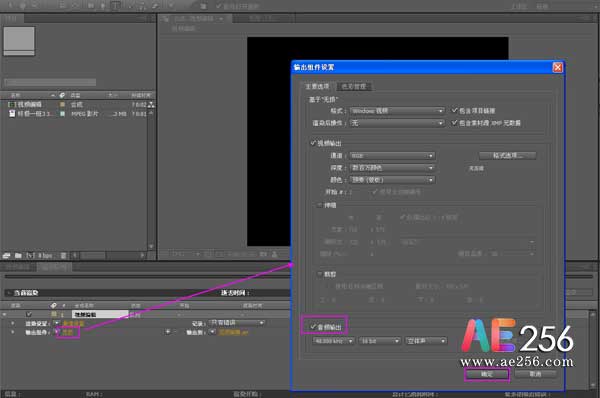Click the orange 渲染设置 settings link
This screenshot has width=600, height=398.
pos(73,324)
